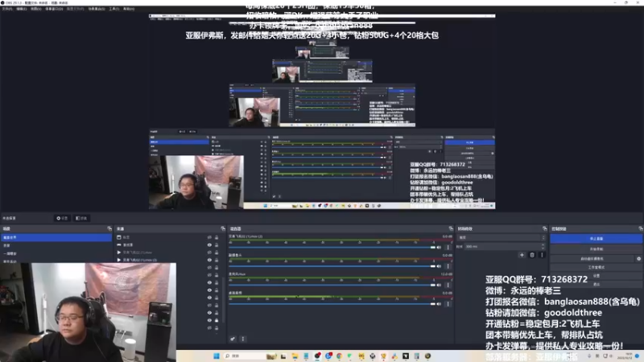Click the gamepad icon of second source
The width and height of the screenshot is (644, 362).
pyautogui.click(x=119, y=245)
